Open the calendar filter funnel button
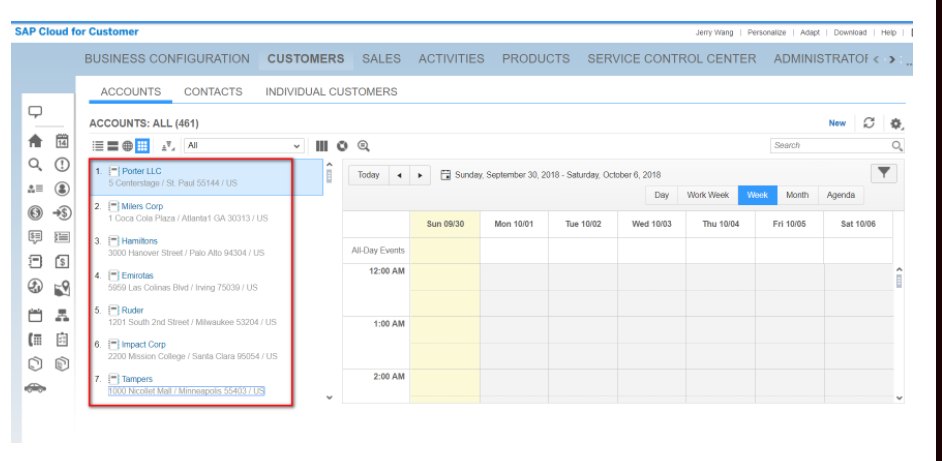The image size is (942, 461). [x=884, y=173]
